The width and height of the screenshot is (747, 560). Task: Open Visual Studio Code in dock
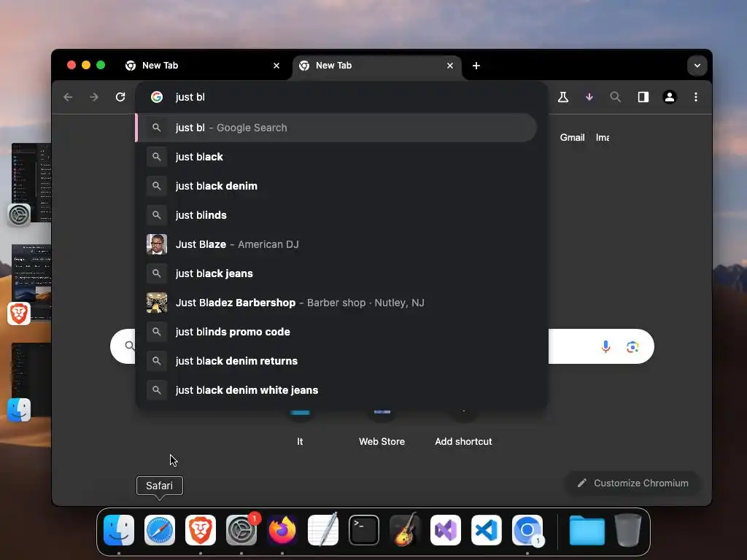pos(487,530)
